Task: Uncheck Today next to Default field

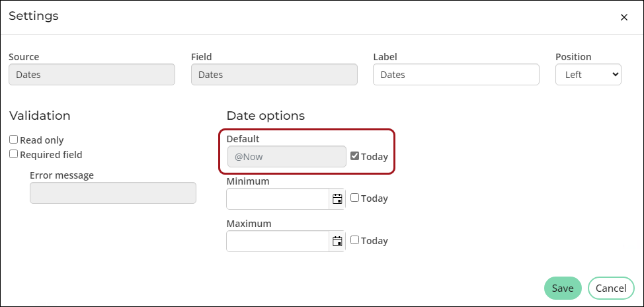Action: (x=355, y=156)
